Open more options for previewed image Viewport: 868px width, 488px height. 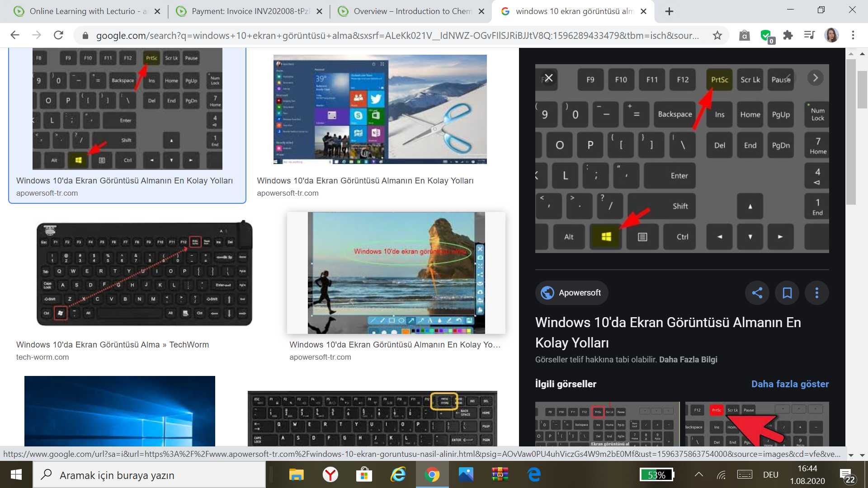[x=817, y=293]
